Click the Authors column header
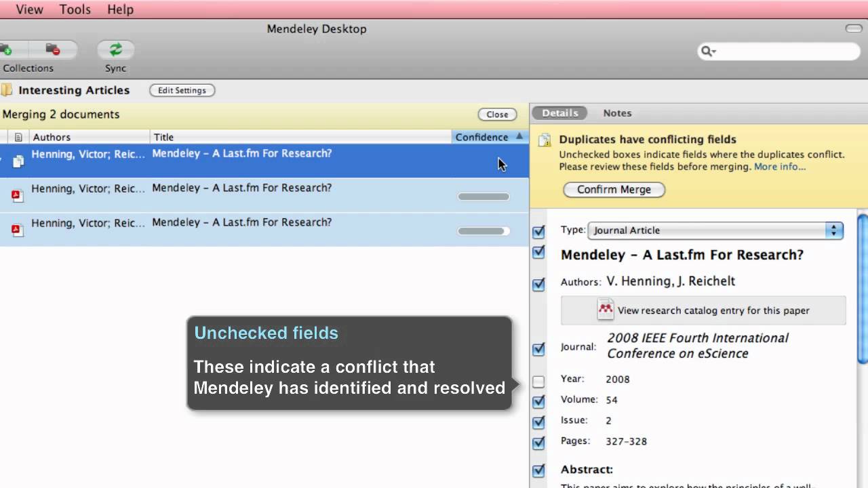Image resolution: width=868 pixels, height=488 pixels. pyautogui.click(x=90, y=137)
